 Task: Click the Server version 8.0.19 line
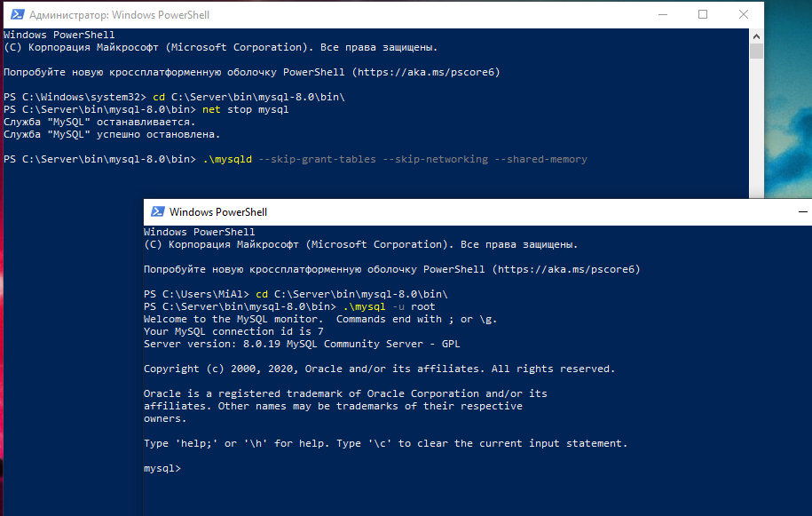point(302,344)
